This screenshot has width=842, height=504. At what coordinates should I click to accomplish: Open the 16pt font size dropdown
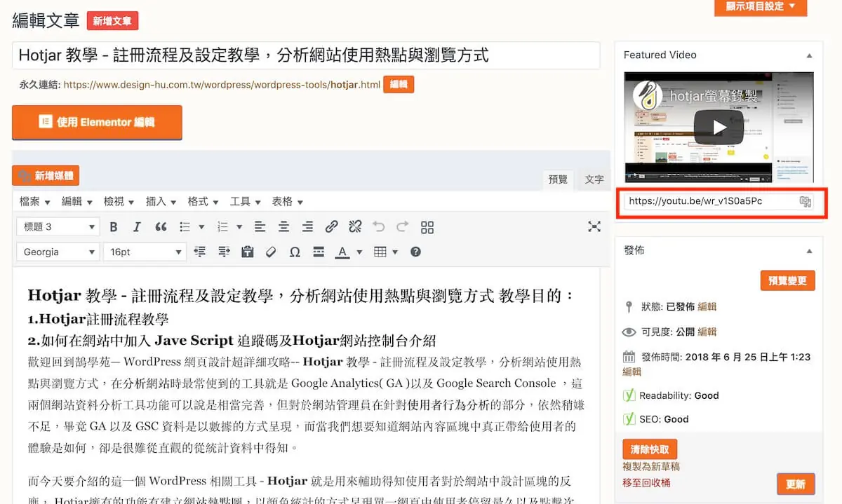point(145,252)
